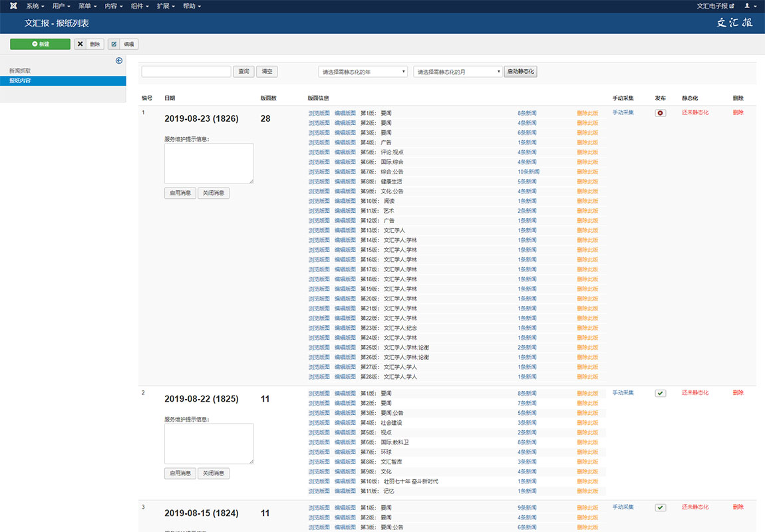Click the search text field
The height and width of the screenshot is (532, 765).
(186, 72)
